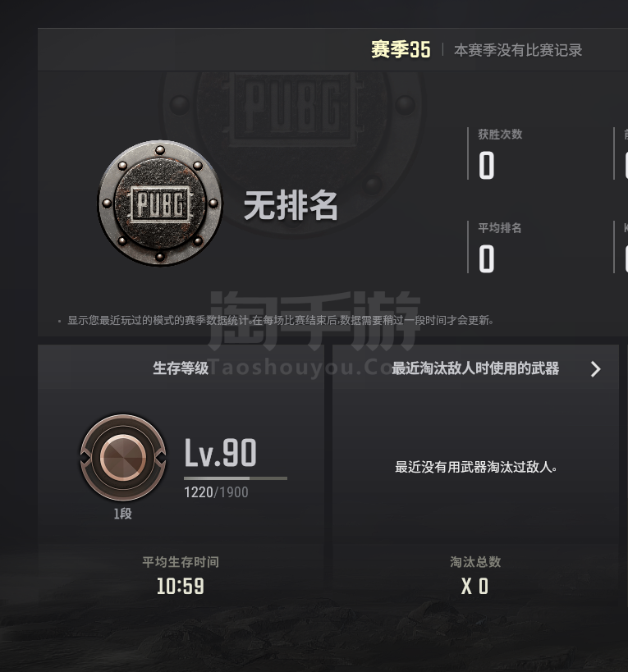Click the 平均生存时间 10:59 stat
Image resolution: width=628 pixels, height=672 pixels.
[181, 575]
